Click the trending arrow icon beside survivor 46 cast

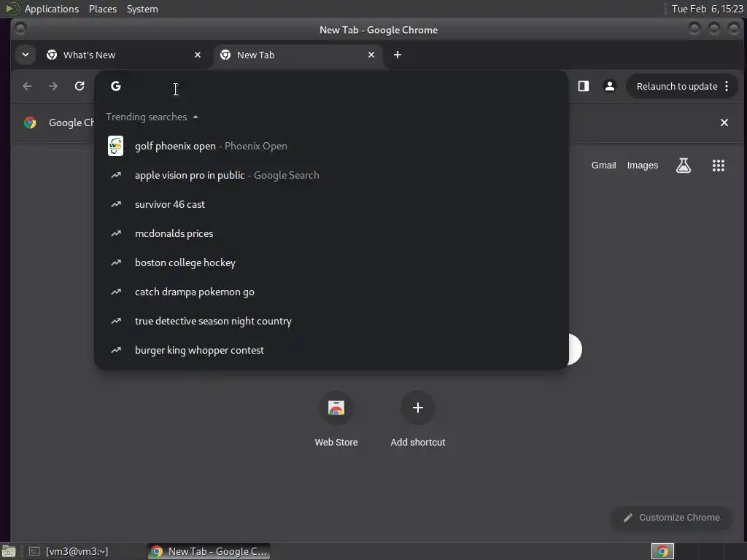click(116, 204)
